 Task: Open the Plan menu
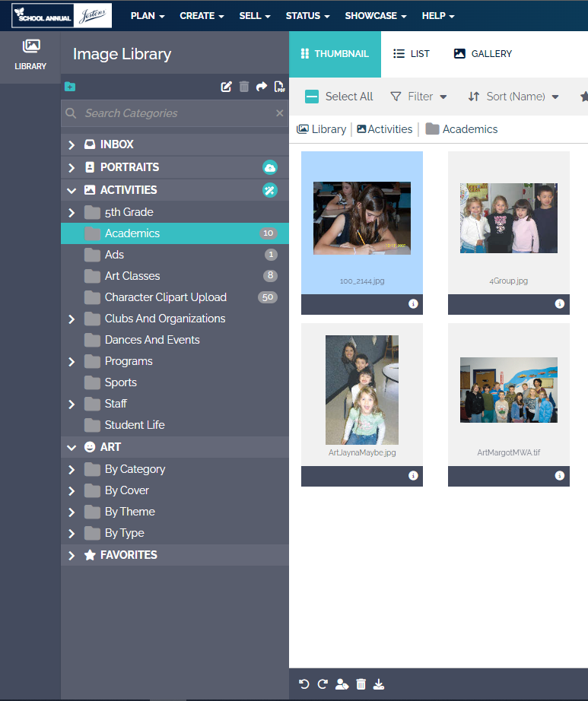(148, 16)
